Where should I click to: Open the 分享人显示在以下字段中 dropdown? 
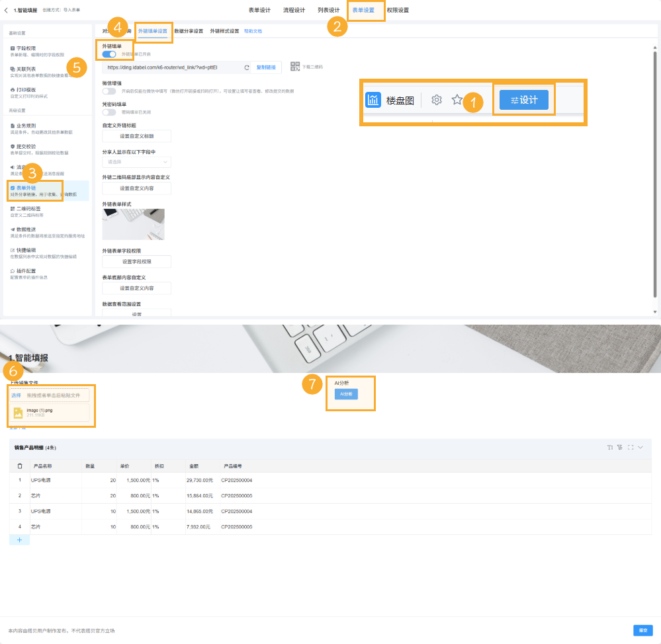tap(136, 161)
